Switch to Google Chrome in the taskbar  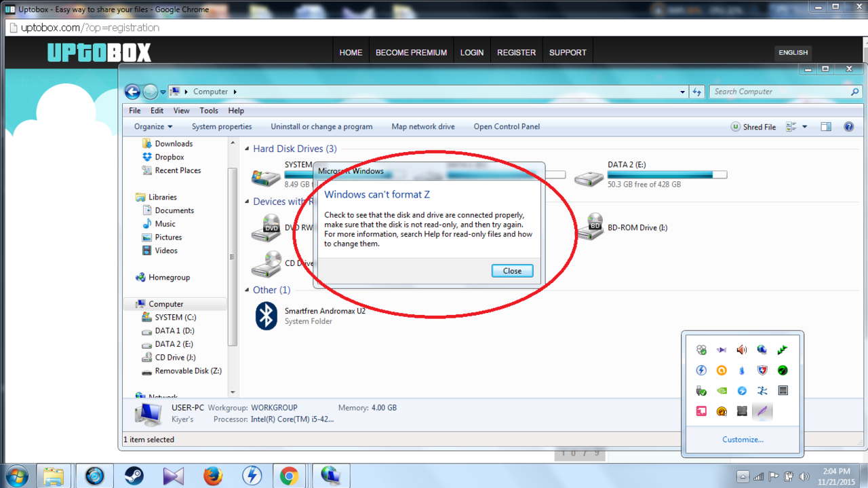coord(290,476)
